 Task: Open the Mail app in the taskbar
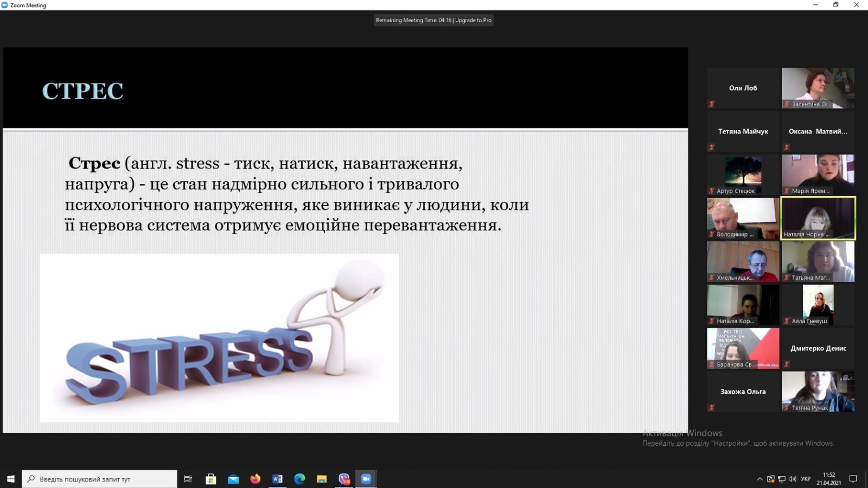click(233, 479)
